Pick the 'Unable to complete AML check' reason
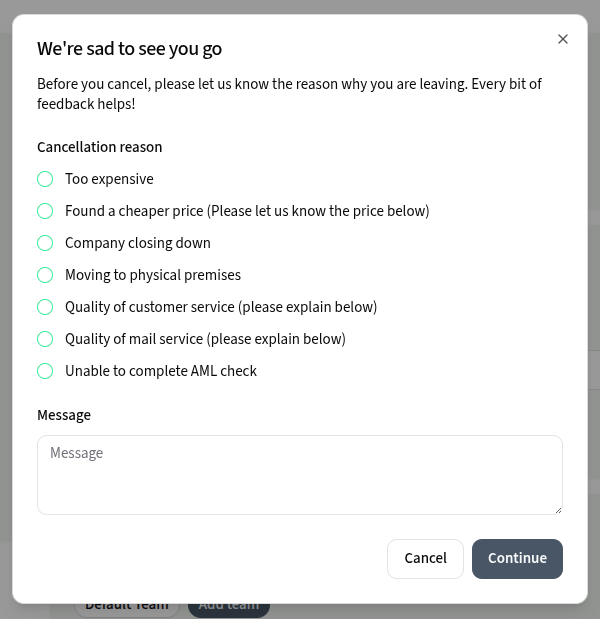Screen dimensions: 600x619 coord(45,371)
